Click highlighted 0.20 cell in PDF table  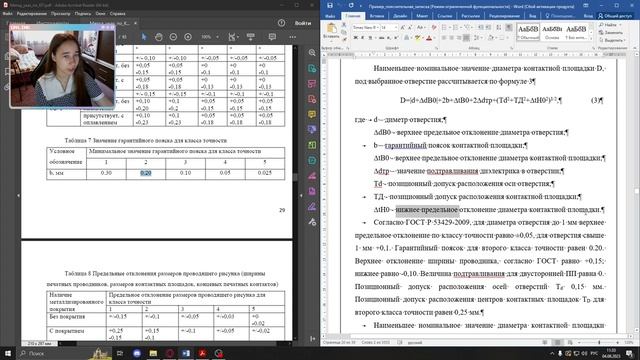[146, 173]
